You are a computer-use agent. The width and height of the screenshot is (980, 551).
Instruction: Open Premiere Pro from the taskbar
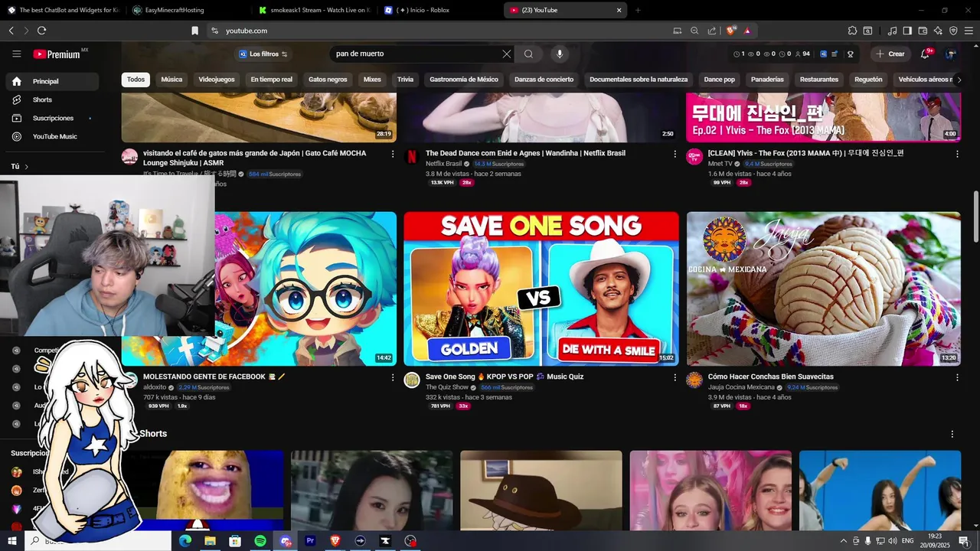[x=311, y=541]
